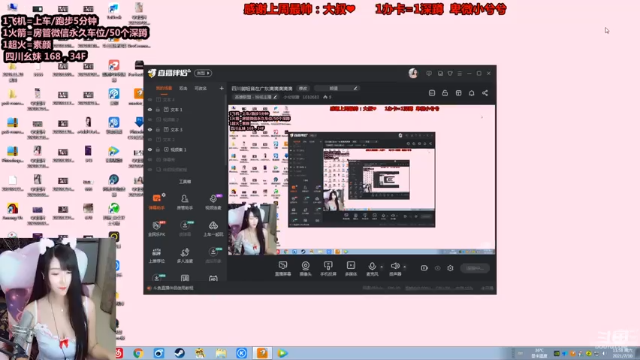This screenshot has height=360, width=640.
Task: Open the file explorer folder on the taskbar
Action: pos(221,353)
